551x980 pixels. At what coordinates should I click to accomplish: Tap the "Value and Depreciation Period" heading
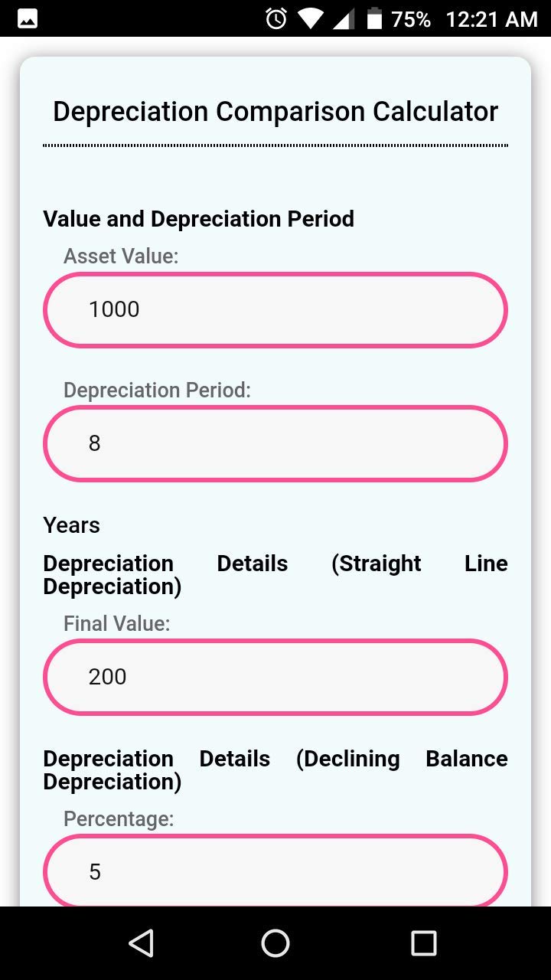coord(199,219)
